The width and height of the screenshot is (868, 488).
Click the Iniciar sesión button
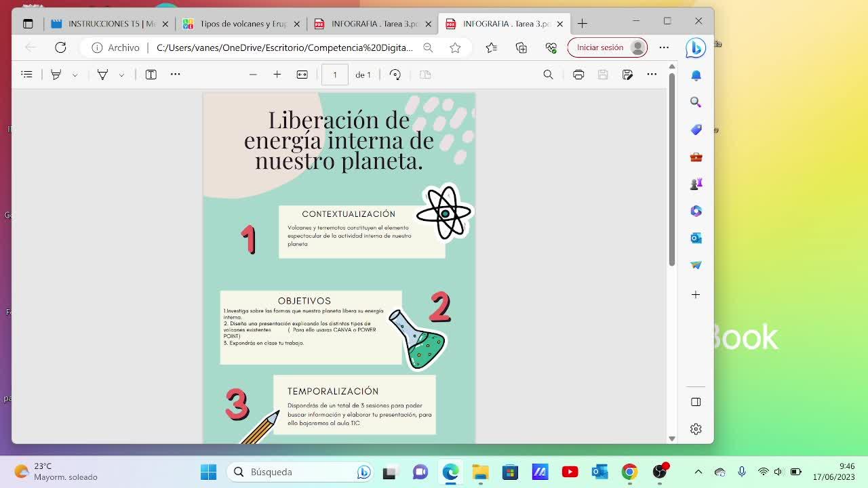click(x=600, y=47)
